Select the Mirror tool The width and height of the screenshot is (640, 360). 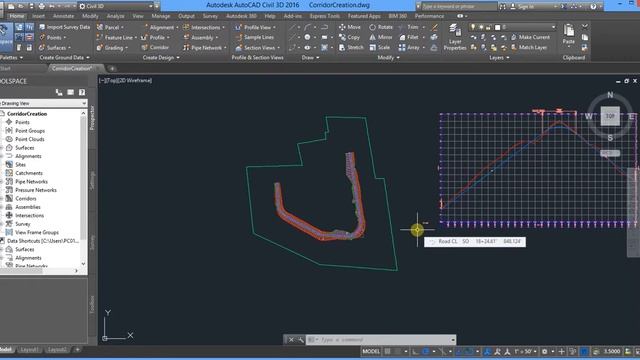coord(381,37)
